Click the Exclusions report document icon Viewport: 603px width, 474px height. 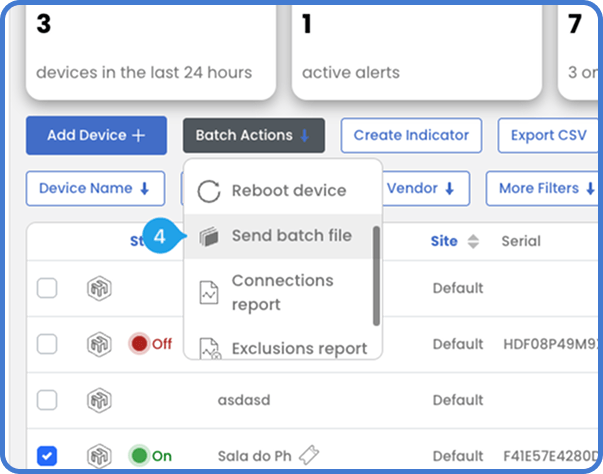coord(210,348)
